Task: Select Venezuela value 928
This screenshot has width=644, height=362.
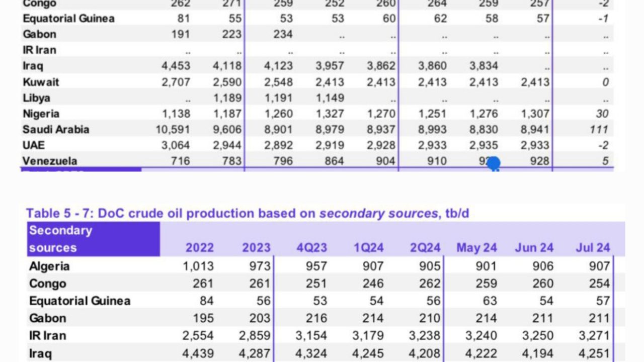Action: coord(539,161)
